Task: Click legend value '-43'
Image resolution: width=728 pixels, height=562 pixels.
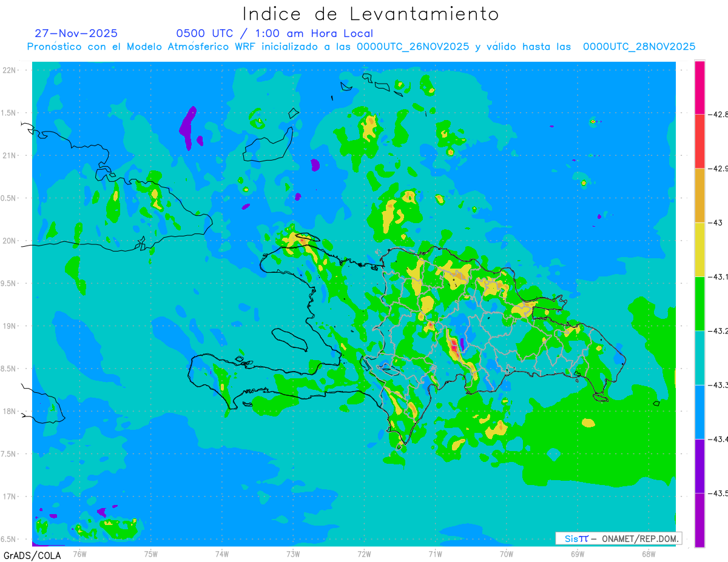Action: point(715,222)
